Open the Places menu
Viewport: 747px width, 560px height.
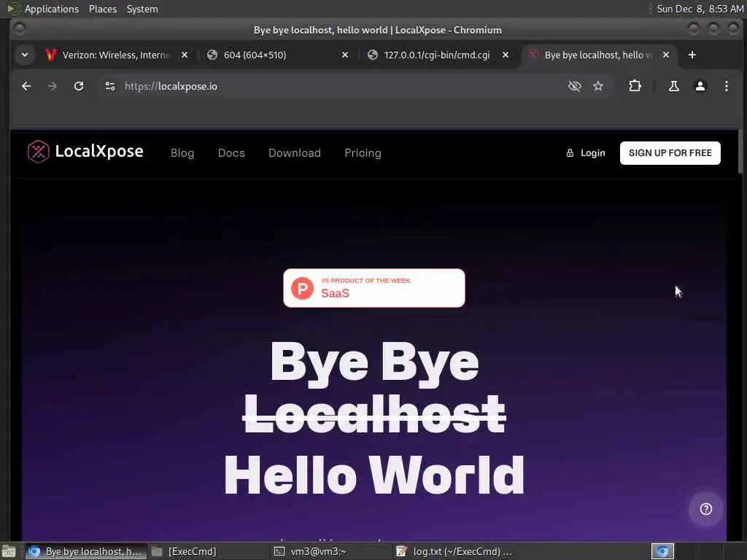pos(103,9)
